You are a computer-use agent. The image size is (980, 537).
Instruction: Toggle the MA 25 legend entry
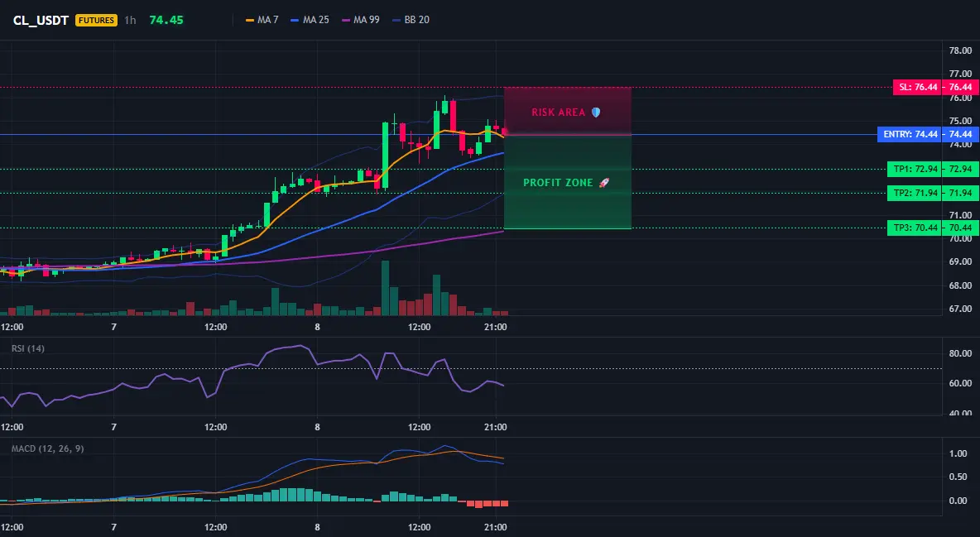point(310,20)
